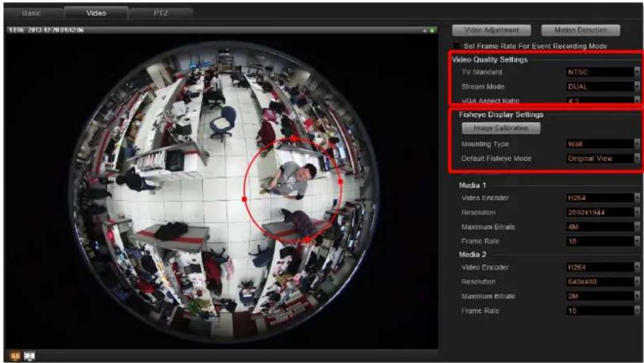
Task: Enable Set Frame Rate For Event Recording Mode
Action: (456, 46)
